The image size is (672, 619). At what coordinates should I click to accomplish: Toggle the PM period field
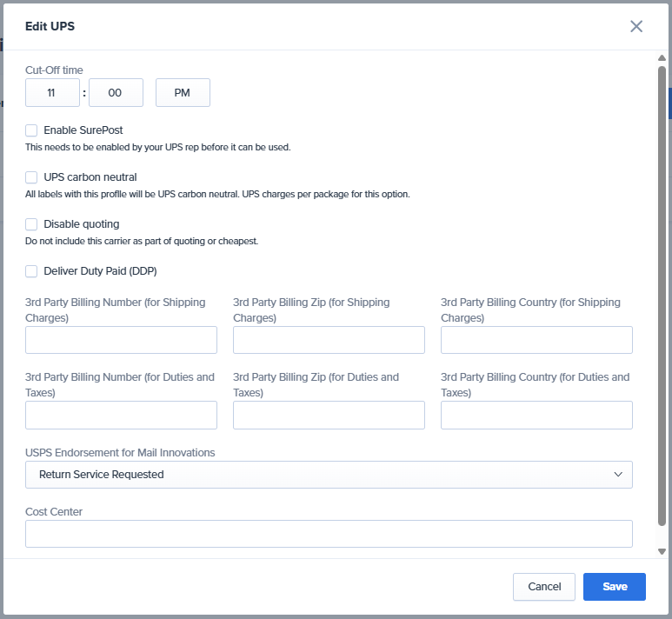tap(183, 93)
